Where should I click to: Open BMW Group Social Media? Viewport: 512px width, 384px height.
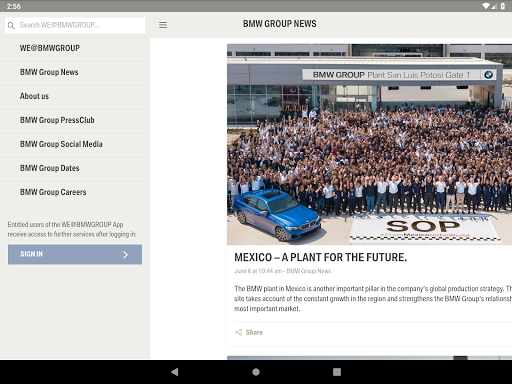pos(75,144)
